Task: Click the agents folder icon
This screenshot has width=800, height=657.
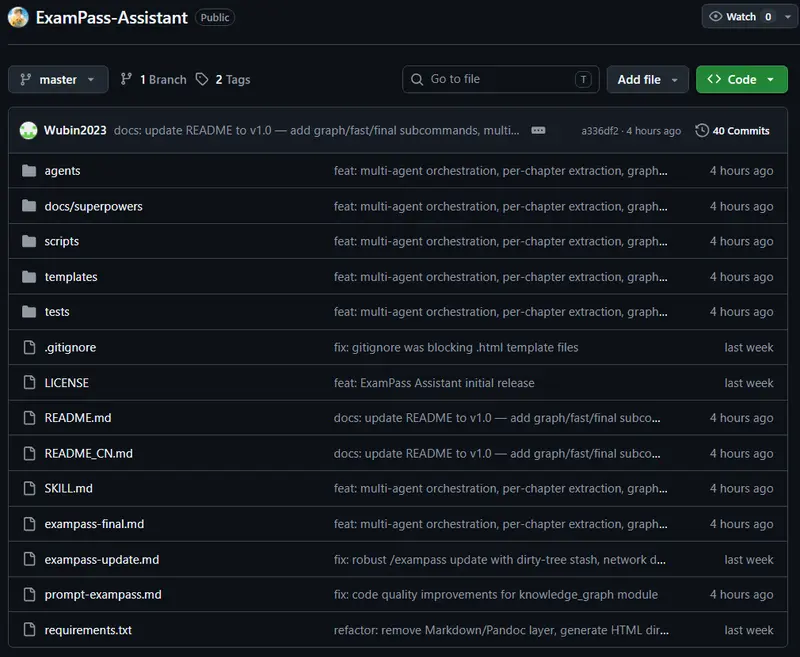Action: [x=29, y=170]
